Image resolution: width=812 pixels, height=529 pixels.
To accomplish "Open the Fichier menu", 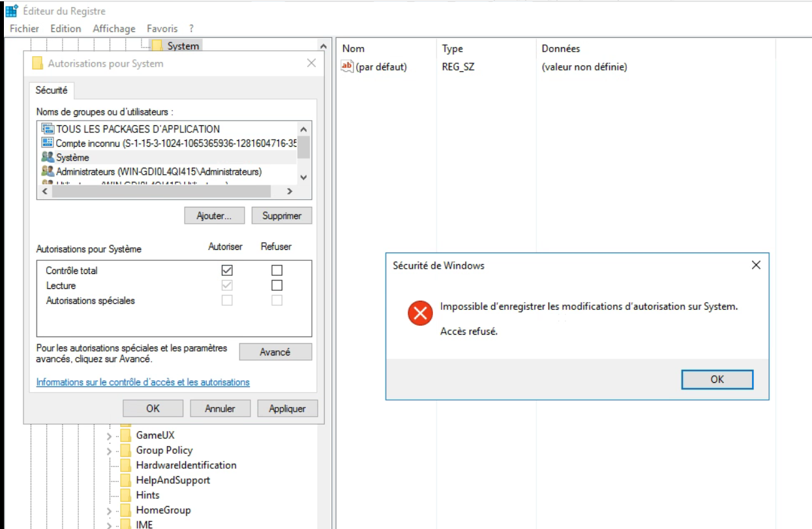I will (x=24, y=29).
